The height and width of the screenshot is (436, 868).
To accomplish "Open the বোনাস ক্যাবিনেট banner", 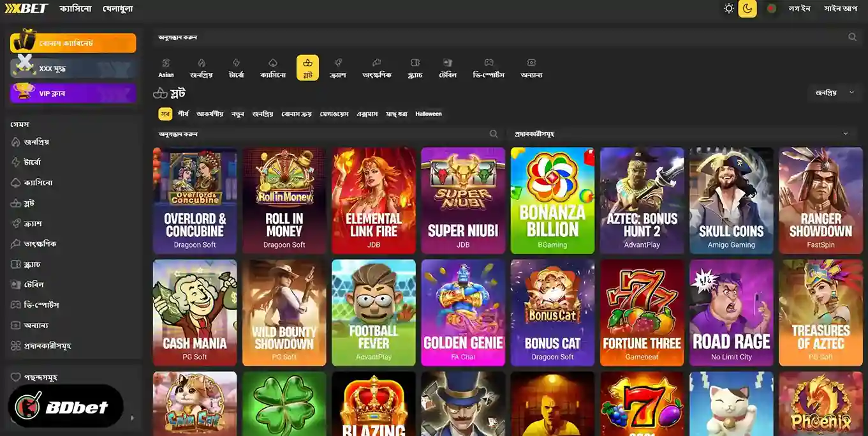I will pyautogui.click(x=73, y=43).
